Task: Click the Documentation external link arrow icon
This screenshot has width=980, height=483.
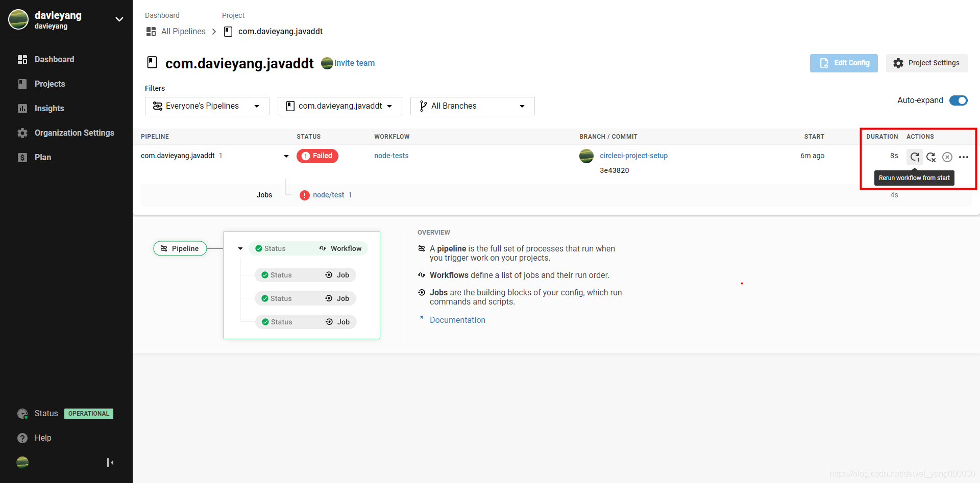Action: click(x=422, y=318)
